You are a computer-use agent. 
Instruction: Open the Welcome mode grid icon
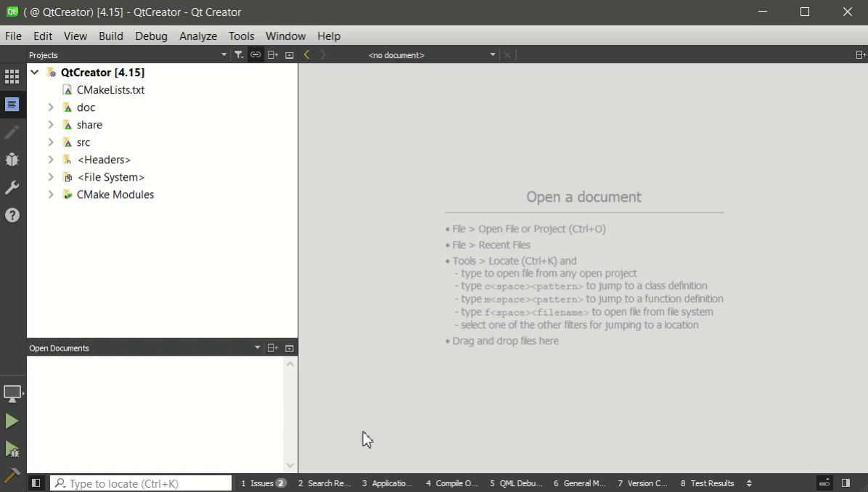point(12,77)
